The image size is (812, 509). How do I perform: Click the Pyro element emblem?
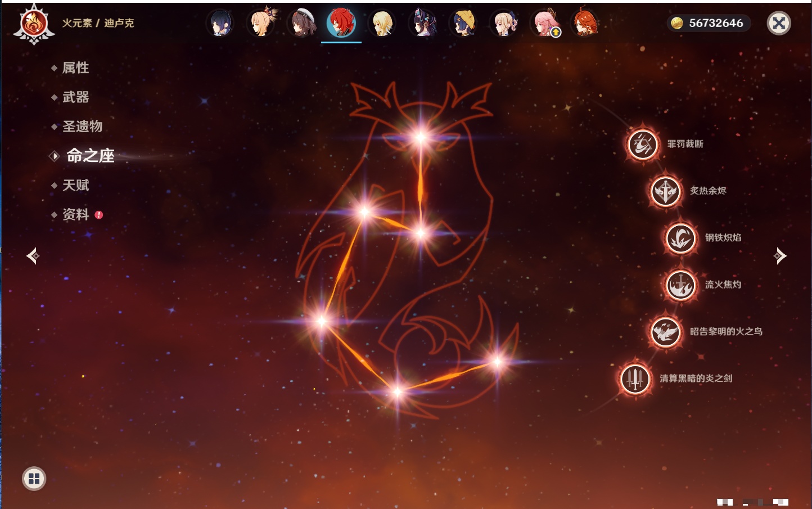pyautogui.click(x=34, y=24)
